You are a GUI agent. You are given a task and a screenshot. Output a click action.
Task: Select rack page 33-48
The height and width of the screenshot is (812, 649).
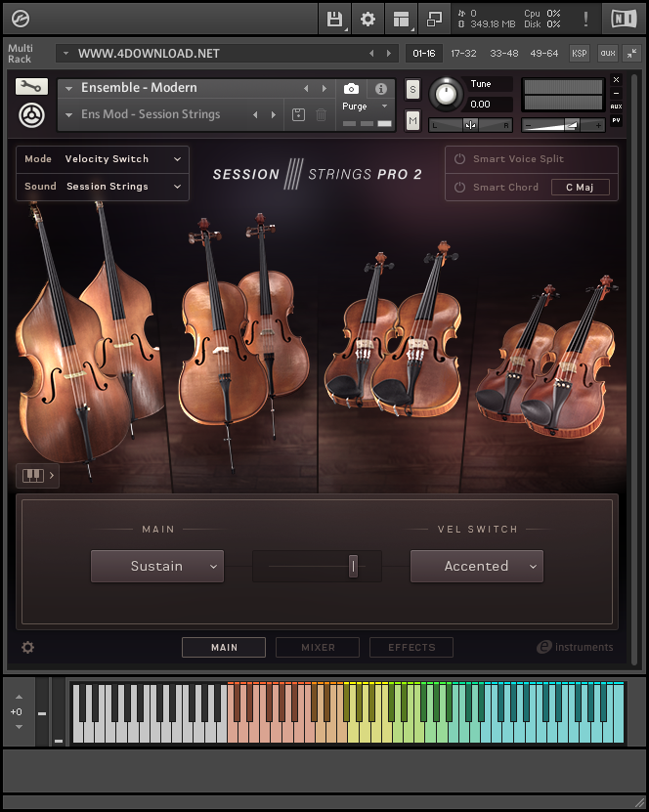tap(504, 53)
